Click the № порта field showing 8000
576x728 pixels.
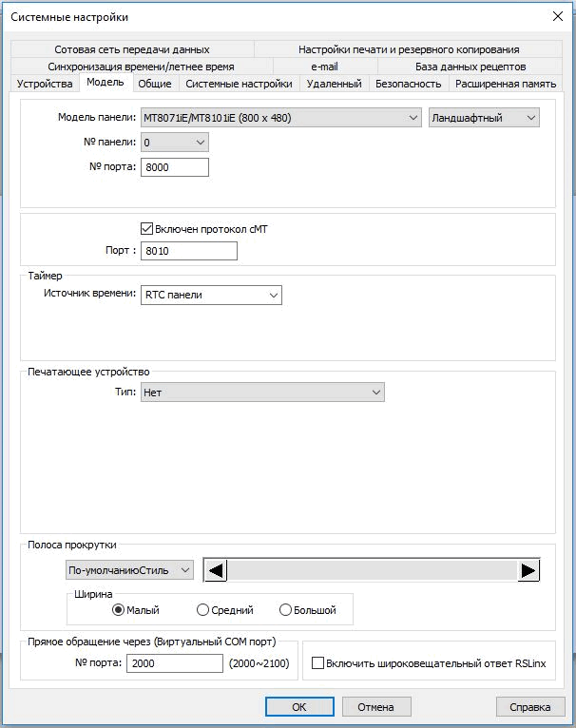click(x=175, y=167)
